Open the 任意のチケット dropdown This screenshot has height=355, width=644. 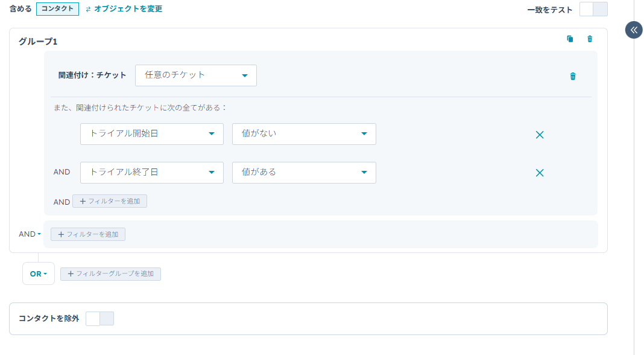[196, 75]
